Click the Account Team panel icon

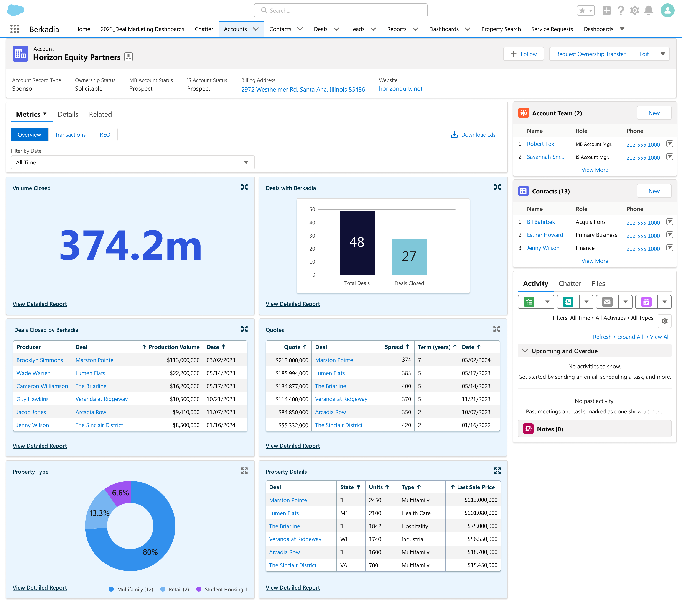[x=523, y=113]
